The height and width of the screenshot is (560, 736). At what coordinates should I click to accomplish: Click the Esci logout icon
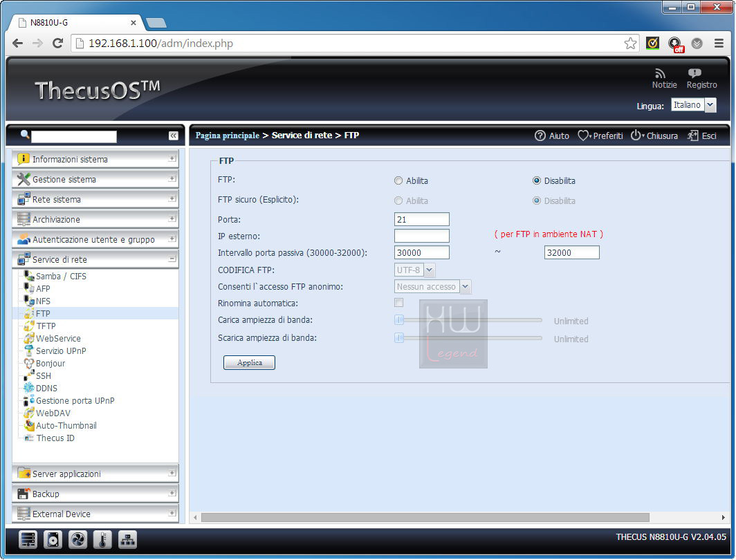[693, 136]
